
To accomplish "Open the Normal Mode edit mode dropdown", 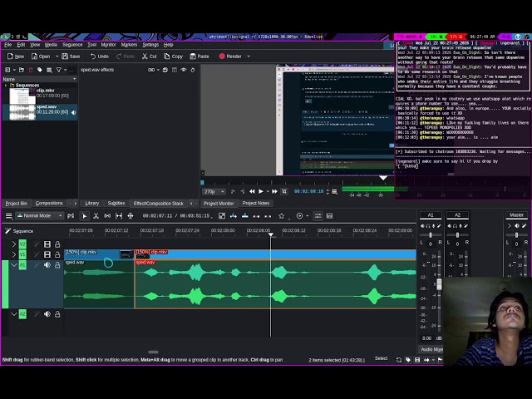I will [40, 216].
